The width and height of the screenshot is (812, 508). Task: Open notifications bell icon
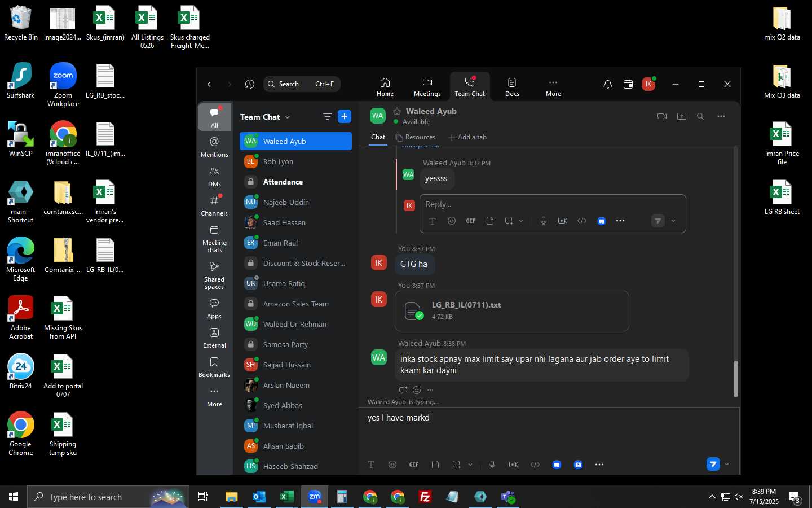click(608, 84)
